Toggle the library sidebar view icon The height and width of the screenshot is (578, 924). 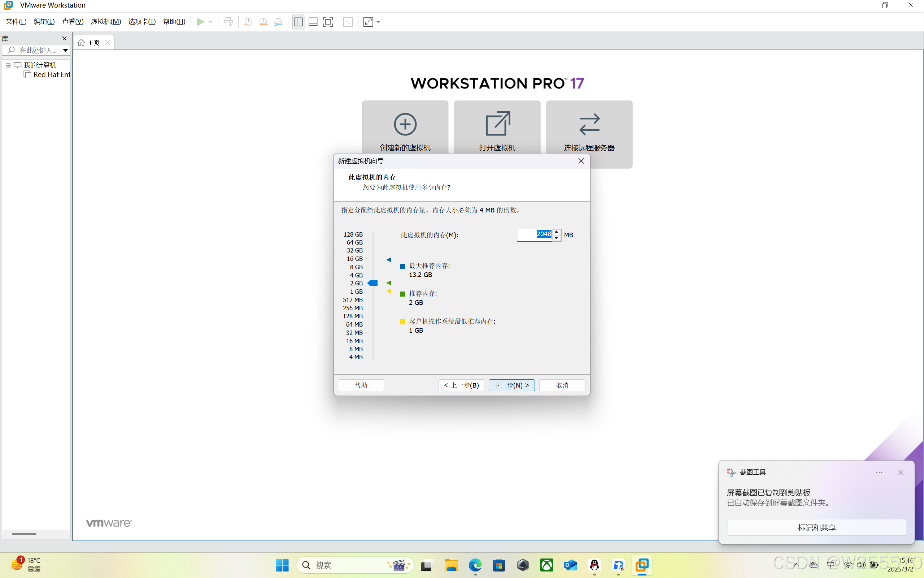(x=298, y=22)
